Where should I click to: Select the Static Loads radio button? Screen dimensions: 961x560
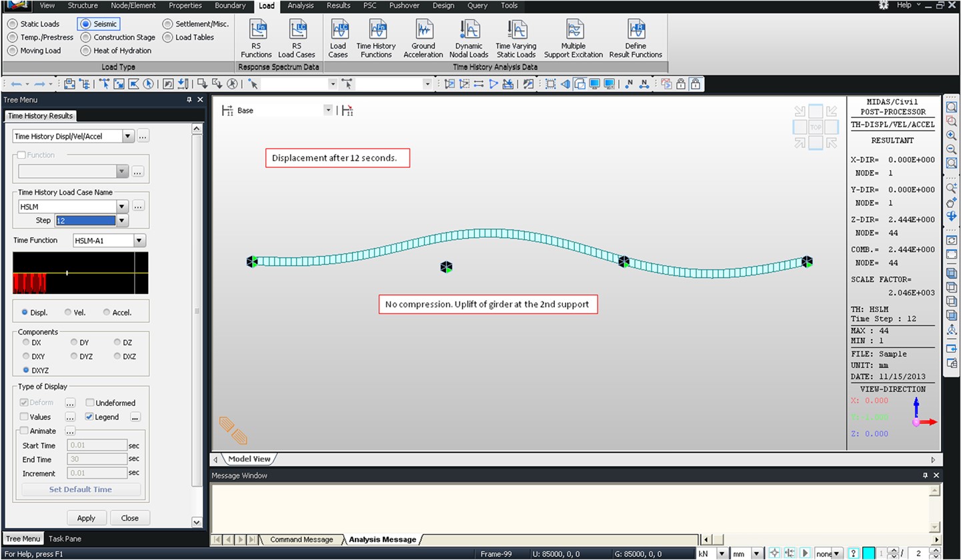click(x=13, y=24)
